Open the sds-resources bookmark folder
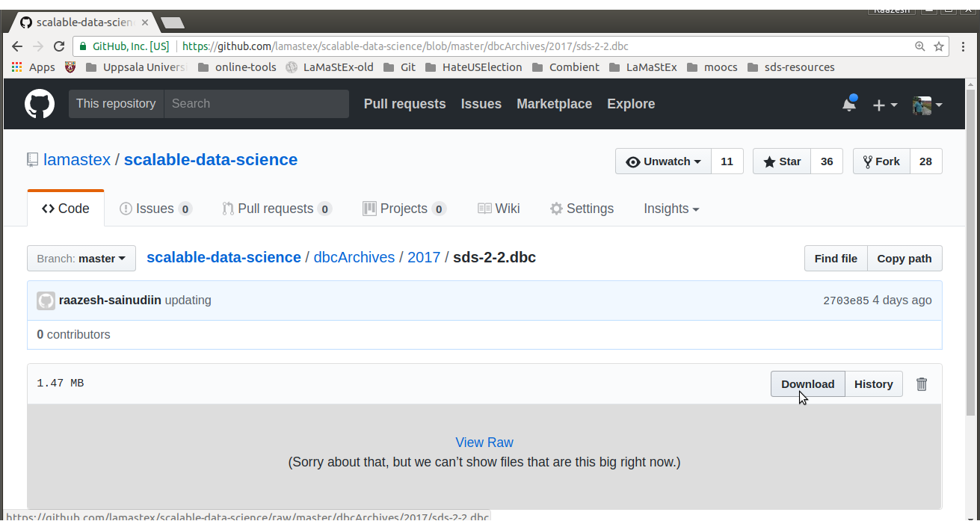This screenshot has height=530, width=980. 790,67
